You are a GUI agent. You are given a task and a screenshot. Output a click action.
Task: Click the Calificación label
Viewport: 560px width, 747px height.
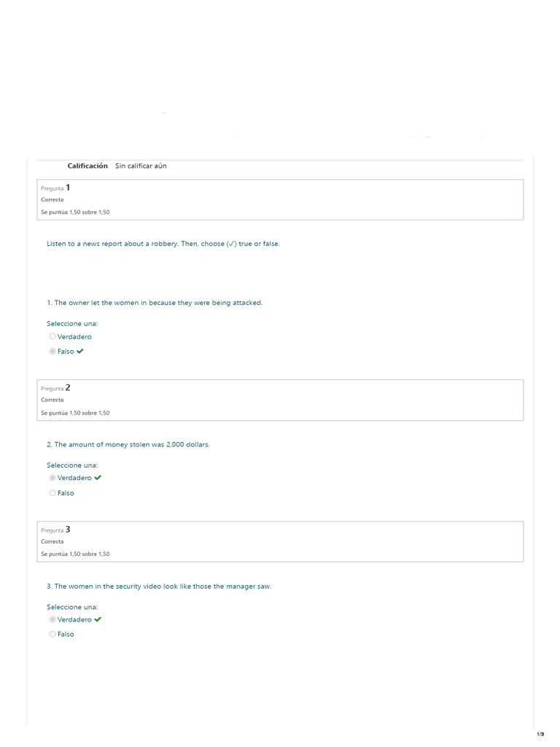click(87, 166)
